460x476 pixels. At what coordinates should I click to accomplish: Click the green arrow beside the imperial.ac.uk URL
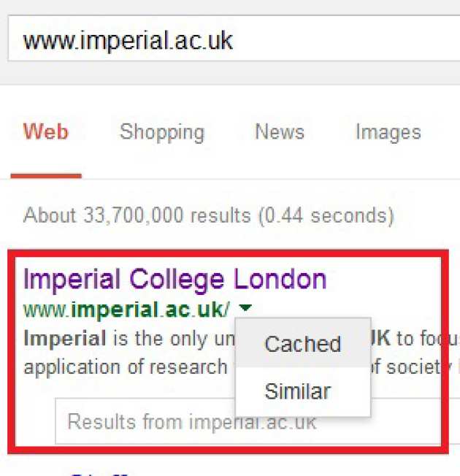point(246,309)
